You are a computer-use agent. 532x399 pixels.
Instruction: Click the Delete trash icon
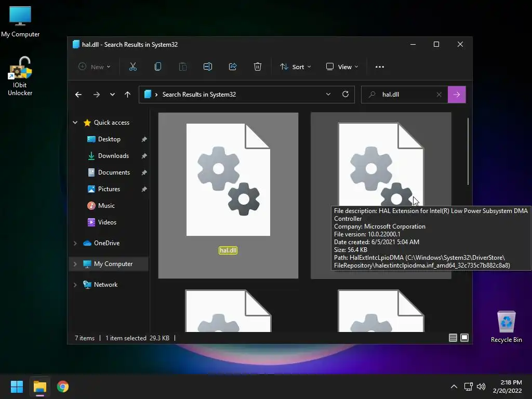[x=258, y=67]
